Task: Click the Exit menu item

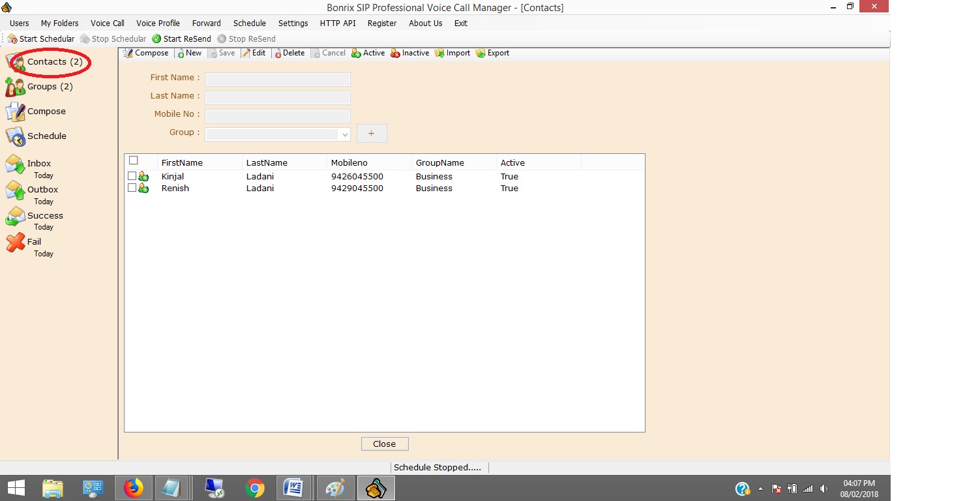Action: [461, 23]
